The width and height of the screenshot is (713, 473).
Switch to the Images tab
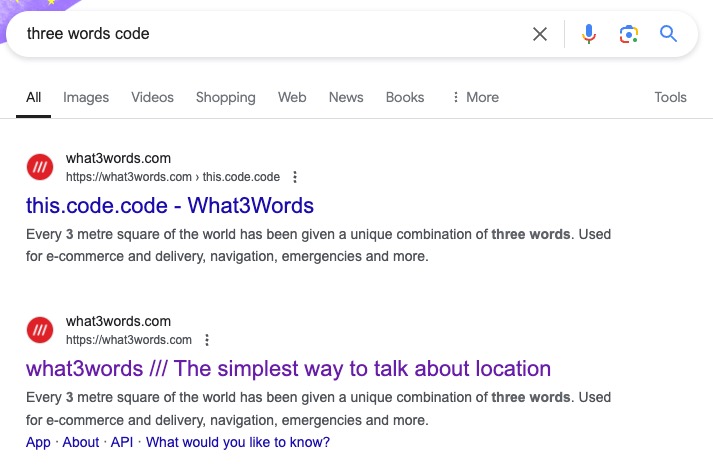(86, 97)
